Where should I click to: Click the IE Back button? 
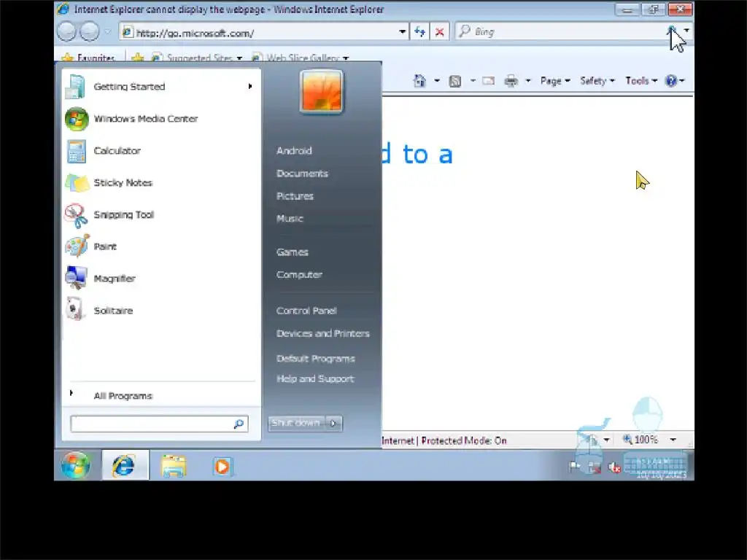(x=66, y=32)
